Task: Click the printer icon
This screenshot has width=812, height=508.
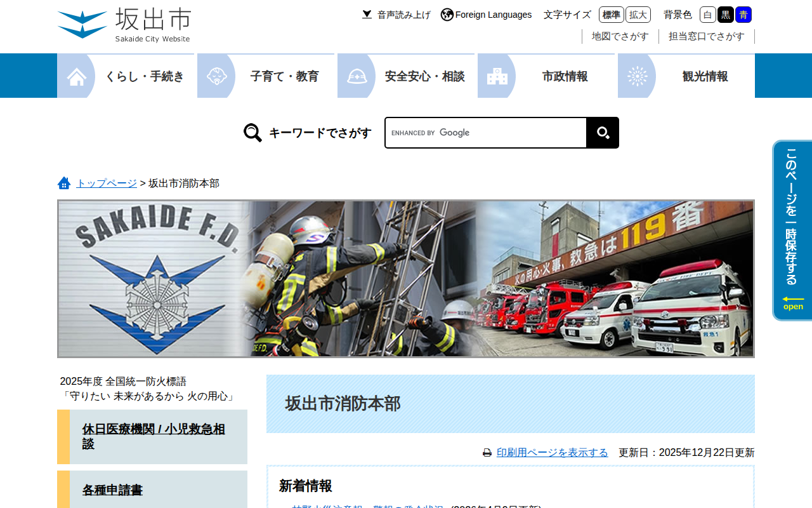Action: [x=487, y=453]
